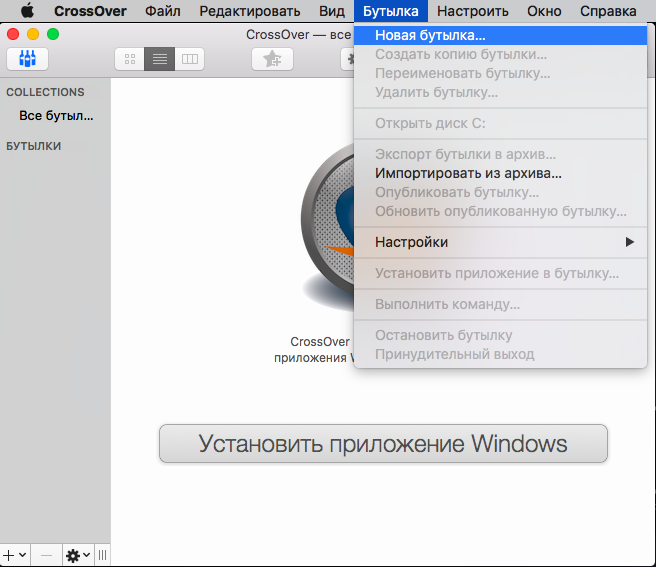The image size is (656, 567).
Task: Open the Файл menu
Action: click(x=163, y=11)
